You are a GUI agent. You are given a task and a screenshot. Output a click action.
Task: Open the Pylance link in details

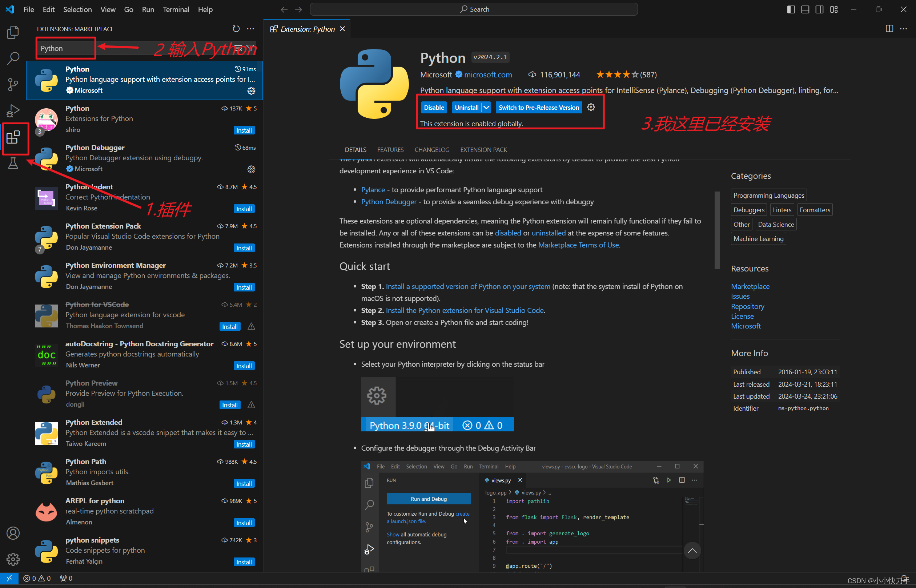(373, 190)
